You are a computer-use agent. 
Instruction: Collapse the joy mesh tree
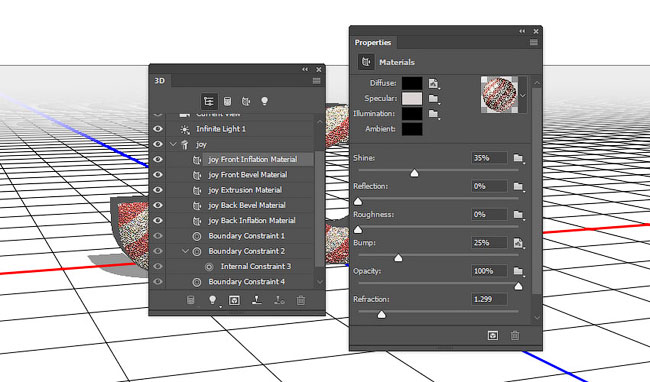173,144
